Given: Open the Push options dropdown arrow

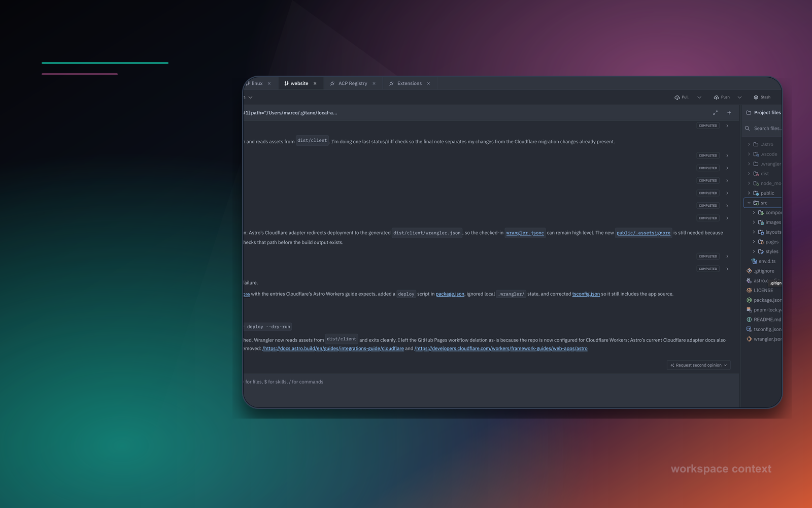Looking at the screenshot, I should pyautogui.click(x=739, y=98).
